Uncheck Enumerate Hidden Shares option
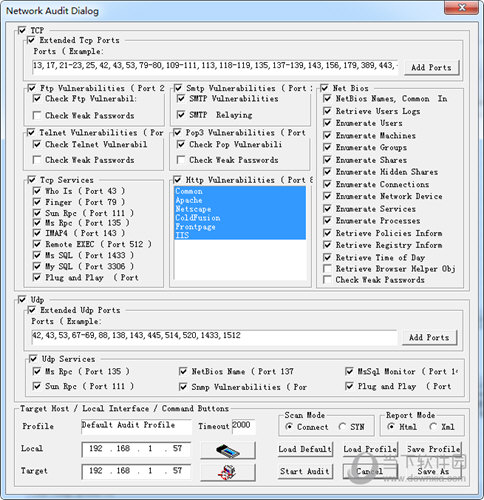This screenshot has height=500, width=484. coord(328,172)
